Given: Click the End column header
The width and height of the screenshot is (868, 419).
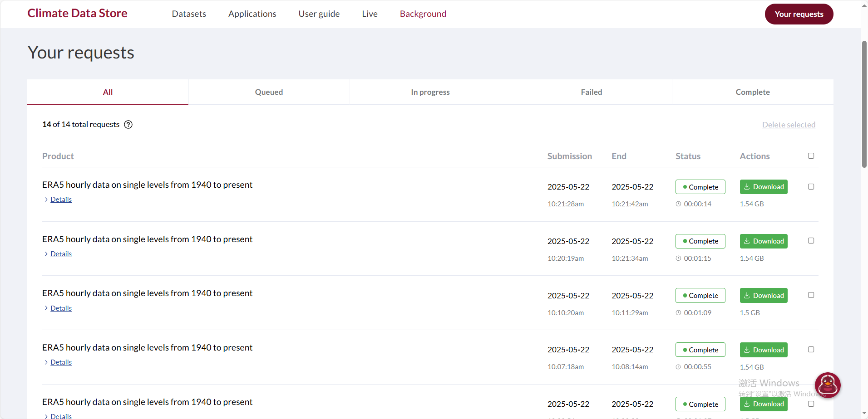Looking at the screenshot, I should [619, 156].
